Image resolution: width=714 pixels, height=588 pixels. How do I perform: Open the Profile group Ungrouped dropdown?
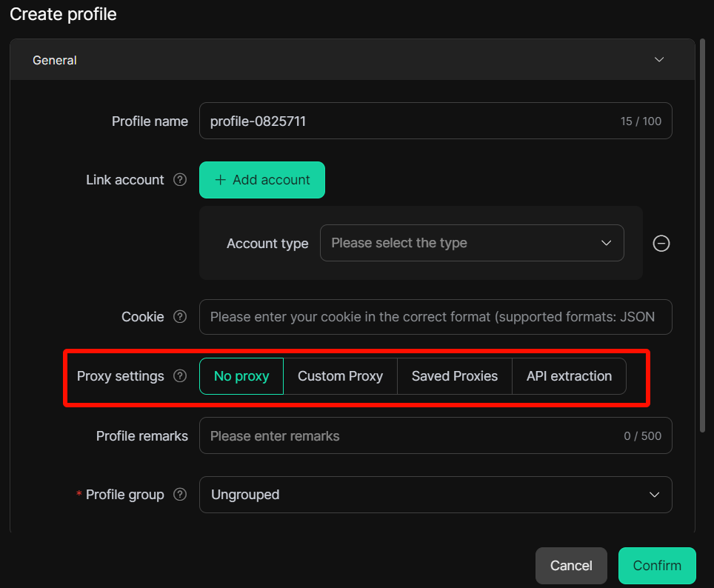(x=436, y=495)
